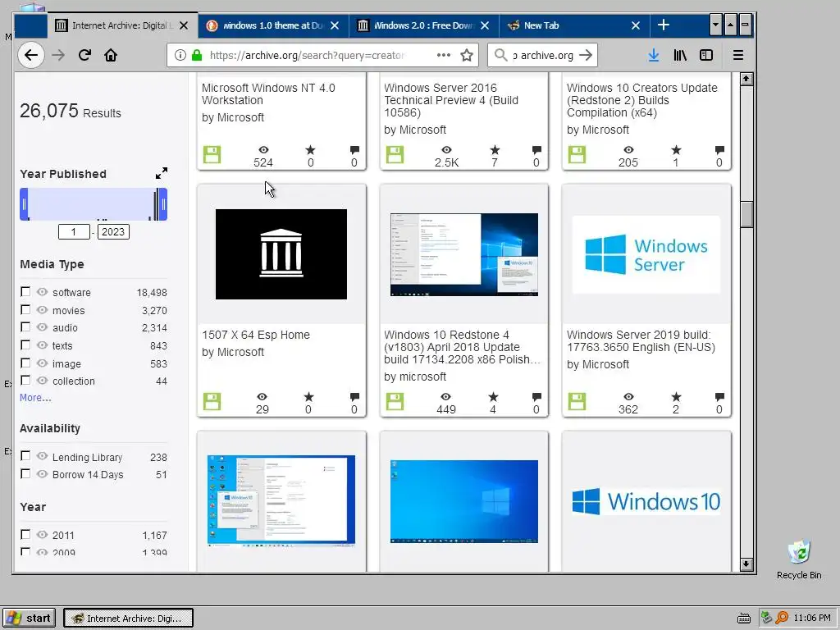The width and height of the screenshot is (840, 630).
Task: Check the Borrow 14 Days box
Action: (x=25, y=474)
